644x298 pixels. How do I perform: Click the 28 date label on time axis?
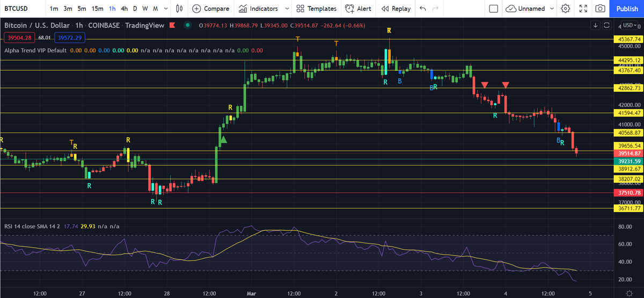pos(167,293)
